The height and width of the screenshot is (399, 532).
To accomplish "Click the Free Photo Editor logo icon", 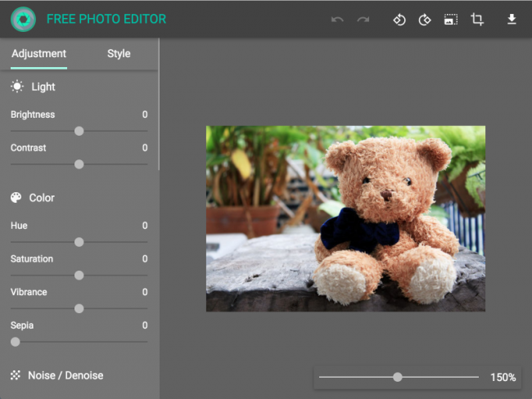I will (23, 20).
